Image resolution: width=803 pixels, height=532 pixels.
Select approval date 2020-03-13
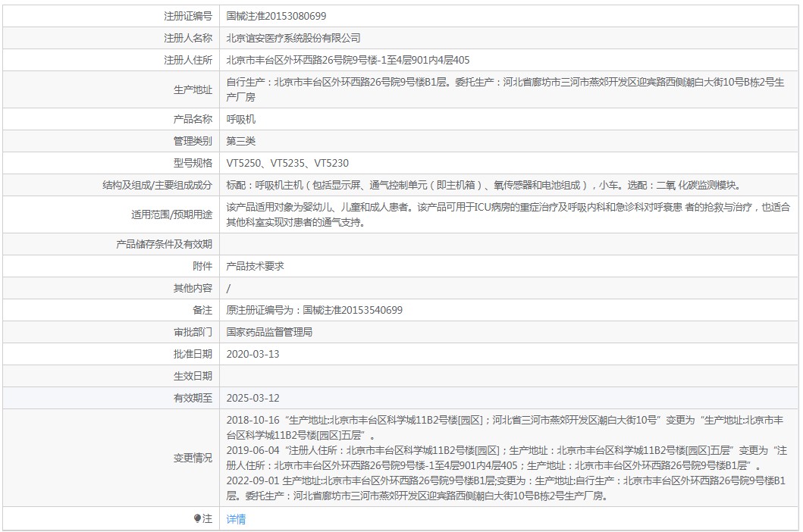pos(253,354)
